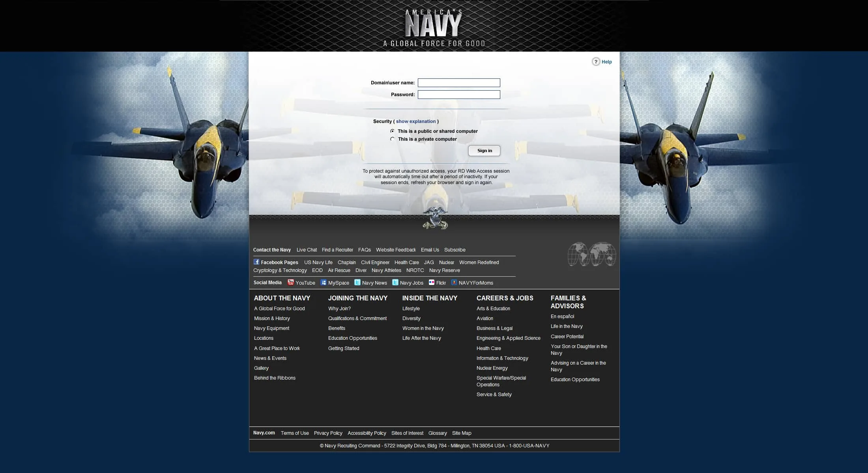The image size is (868, 473).
Task: Open ABOUT THE NAVY section heading
Action: click(x=282, y=298)
